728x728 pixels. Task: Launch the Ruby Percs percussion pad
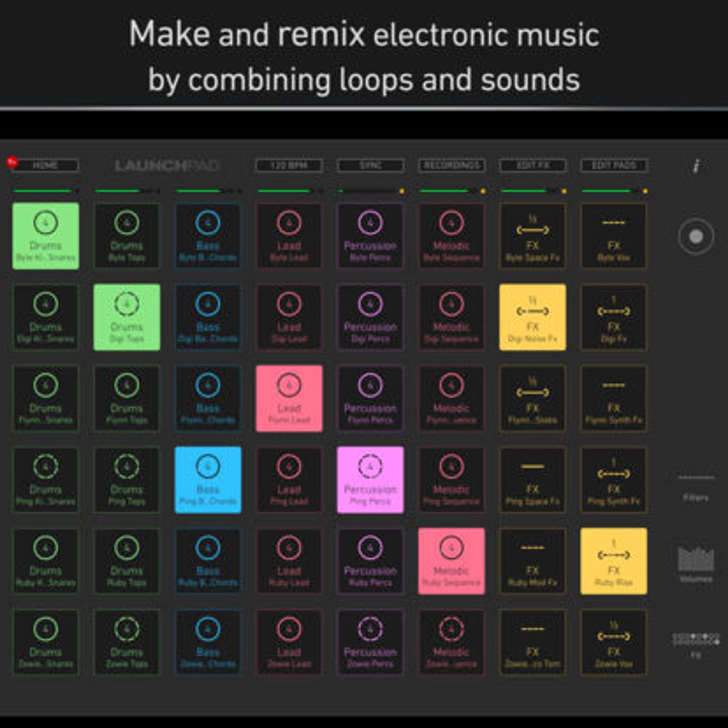[370, 561]
